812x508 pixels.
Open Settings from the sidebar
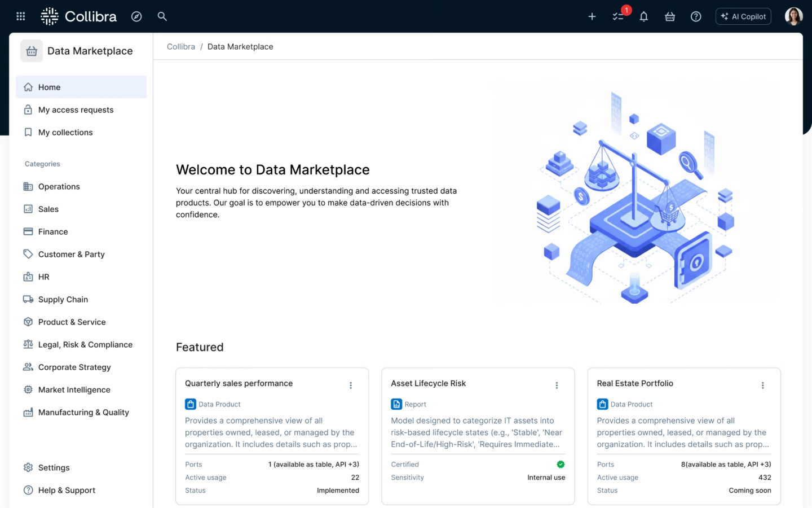pyautogui.click(x=54, y=467)
